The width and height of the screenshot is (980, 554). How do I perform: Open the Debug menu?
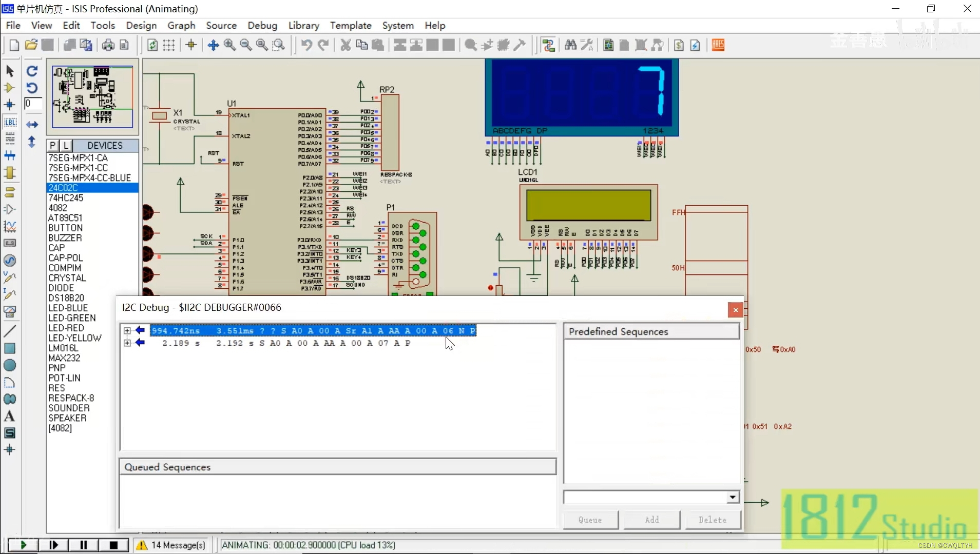click(x=262, y=25)
